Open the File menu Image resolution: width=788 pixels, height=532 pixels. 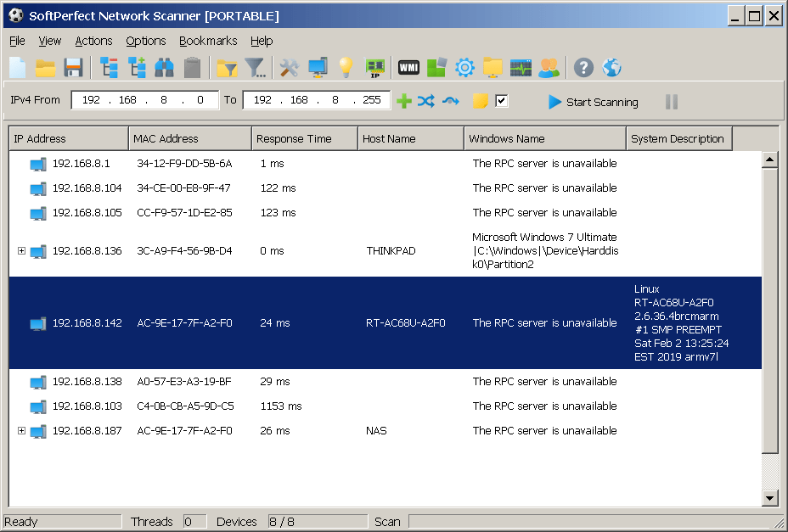17,41
